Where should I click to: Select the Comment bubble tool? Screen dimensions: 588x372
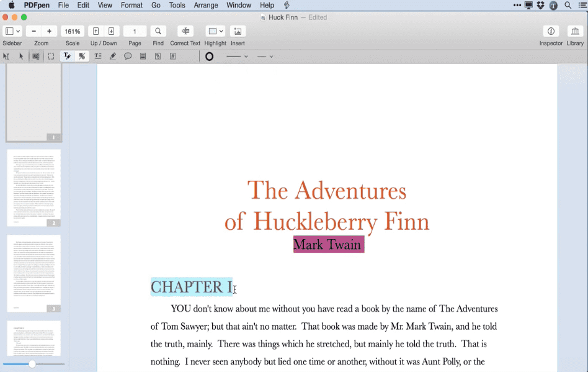(x=128, y=57)
